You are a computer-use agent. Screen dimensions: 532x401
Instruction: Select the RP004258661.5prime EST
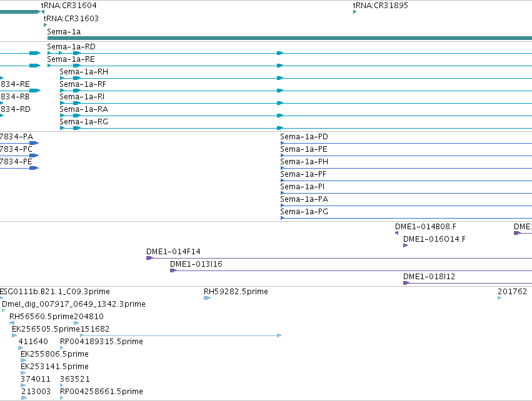pyautogui.click(x=101, y=392)
